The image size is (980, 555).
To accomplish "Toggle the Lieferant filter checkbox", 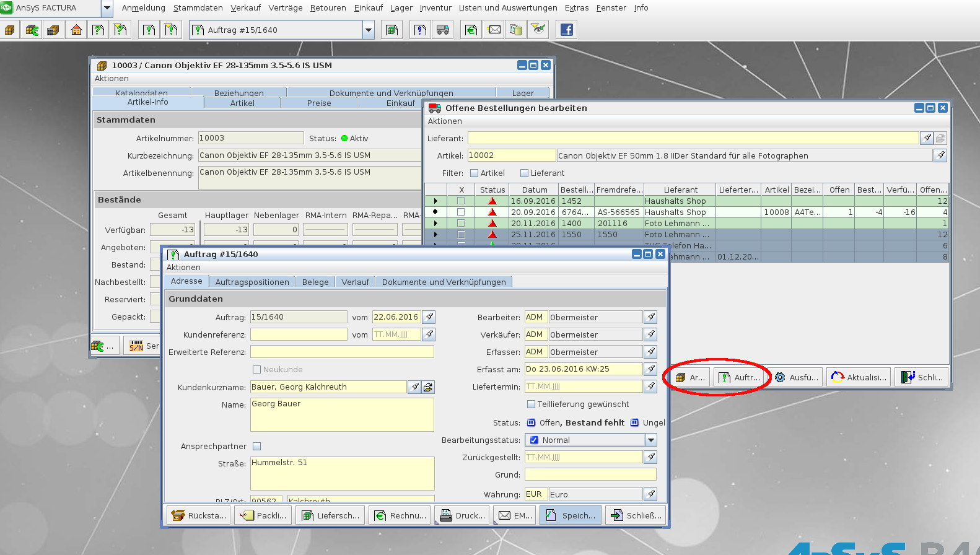I will click(524, 173).
